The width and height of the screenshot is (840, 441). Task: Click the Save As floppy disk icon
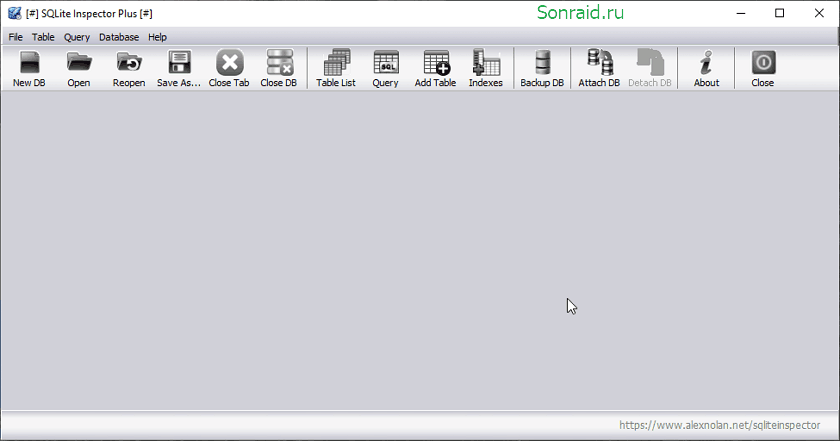coord(179,68)
